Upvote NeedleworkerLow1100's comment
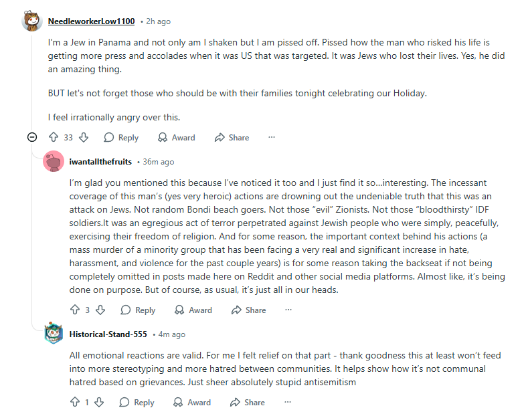This screenshot has height=420, width=524. coord(54,137)
